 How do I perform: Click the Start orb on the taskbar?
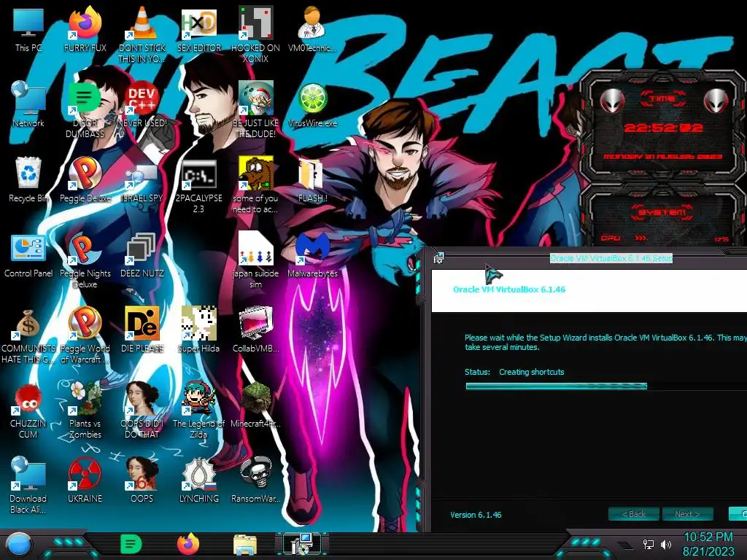point(19,545)
